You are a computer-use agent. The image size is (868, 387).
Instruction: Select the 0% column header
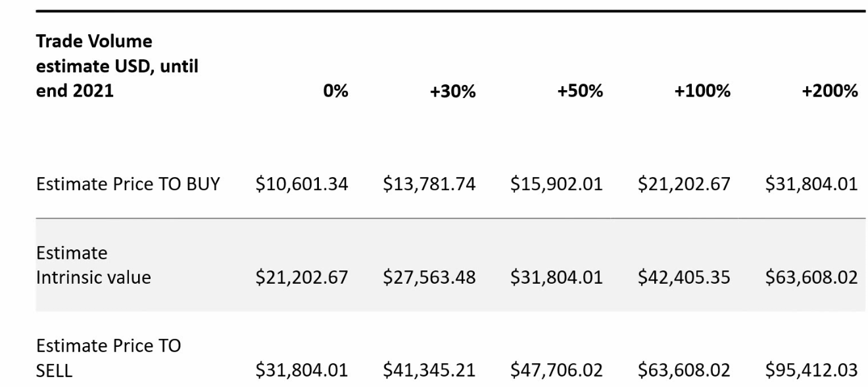(335, 91)
